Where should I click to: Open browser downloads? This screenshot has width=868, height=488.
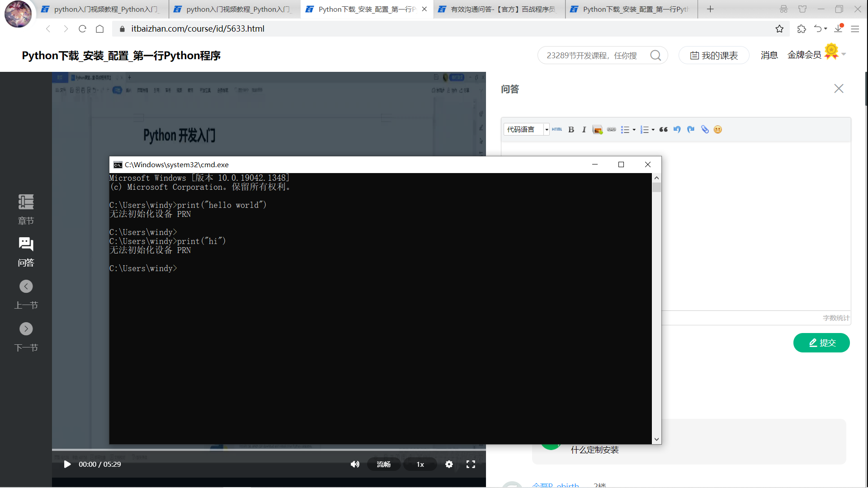(x=839, y=28)
